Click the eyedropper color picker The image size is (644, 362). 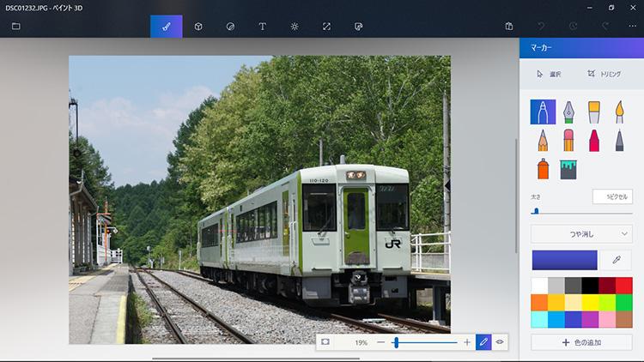coord(616,260)
